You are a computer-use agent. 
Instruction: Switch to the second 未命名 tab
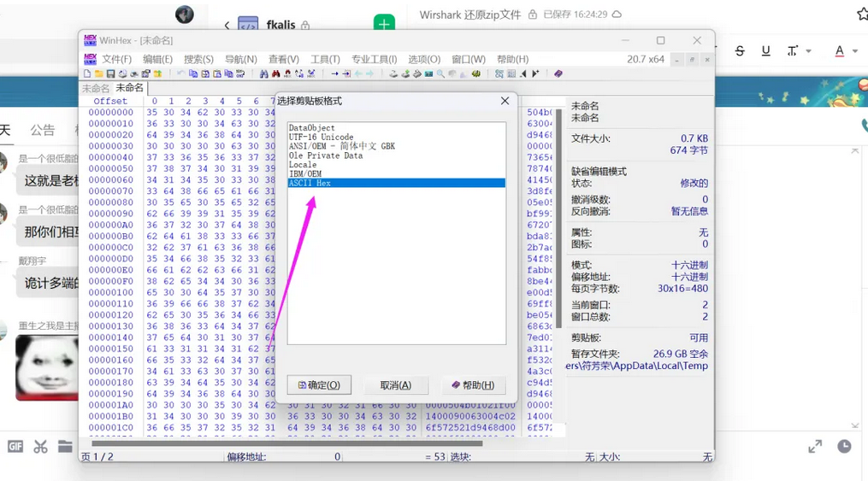[129, 87]
